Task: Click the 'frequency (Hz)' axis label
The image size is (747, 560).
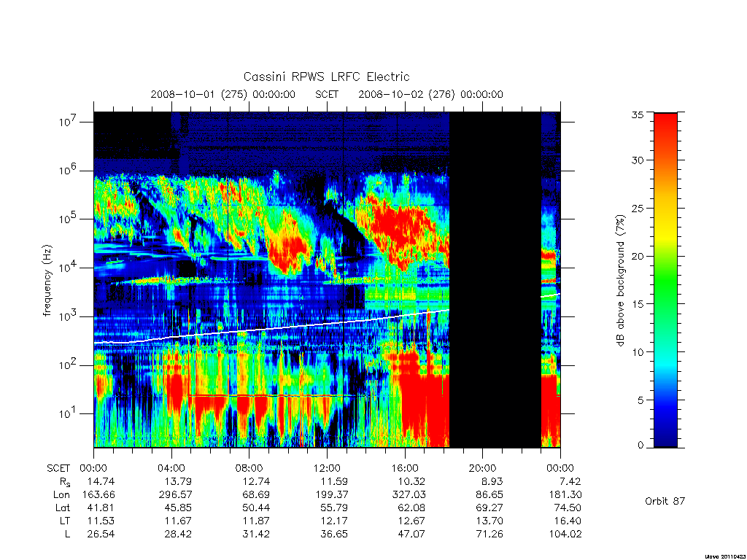Action: [47, 281]
